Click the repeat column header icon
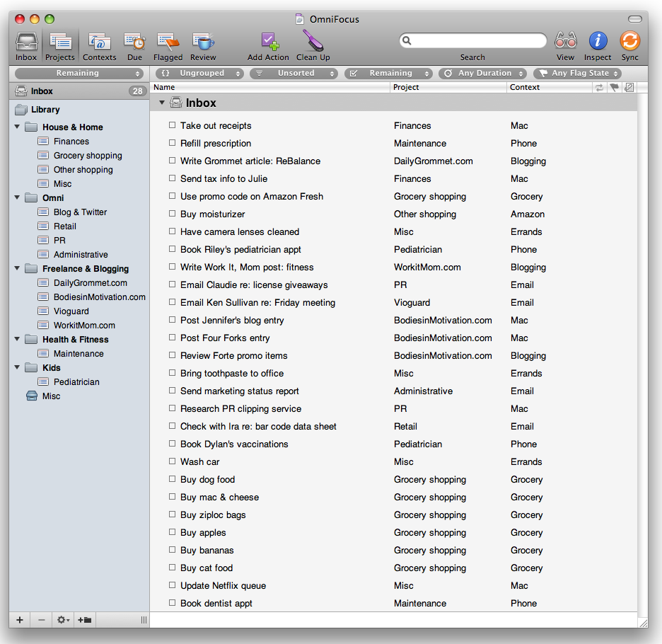 [599, 88]
